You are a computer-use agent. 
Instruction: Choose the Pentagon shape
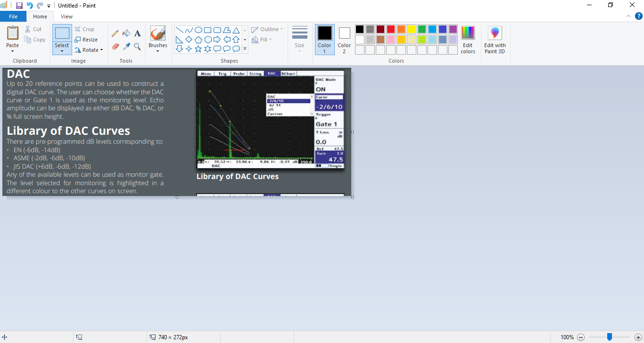pyautogui.click(x=198, y=39)
